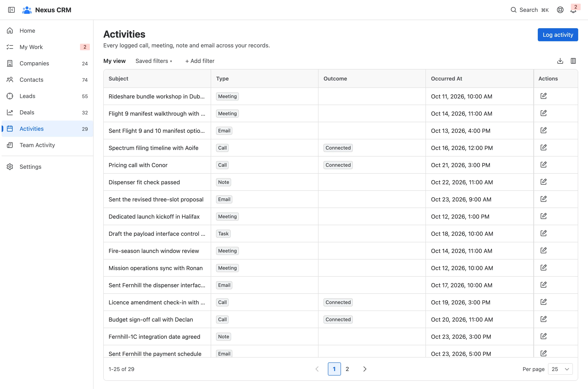Open the Search box
This screenshot has height=389, width=588.
(x=529, y=10)
